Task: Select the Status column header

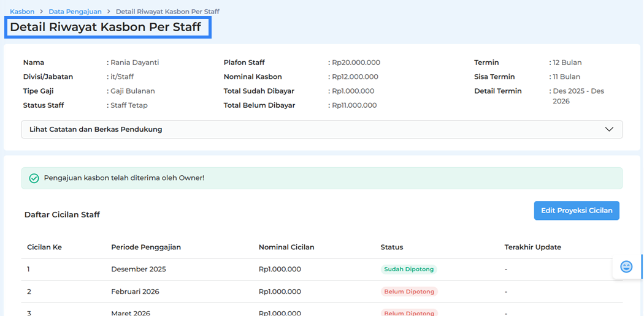Action: click(x=392, y=247)
